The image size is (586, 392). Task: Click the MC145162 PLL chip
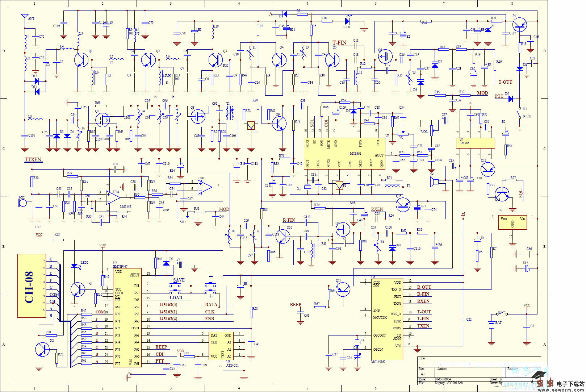(x=387, y=319)
